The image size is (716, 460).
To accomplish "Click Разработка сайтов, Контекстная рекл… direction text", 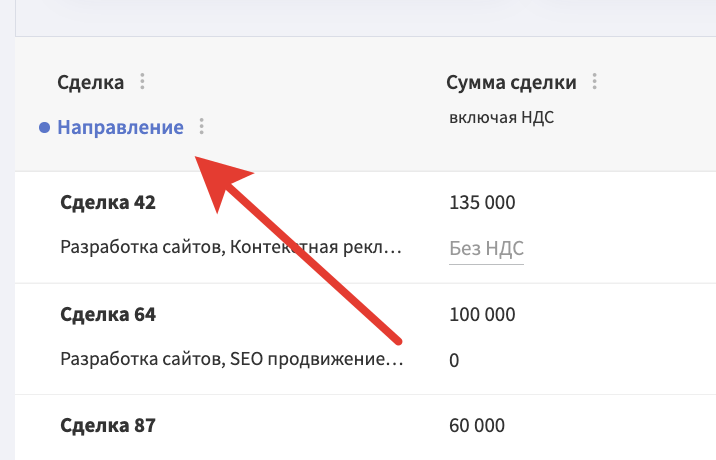I will click(x=231, y=247).
